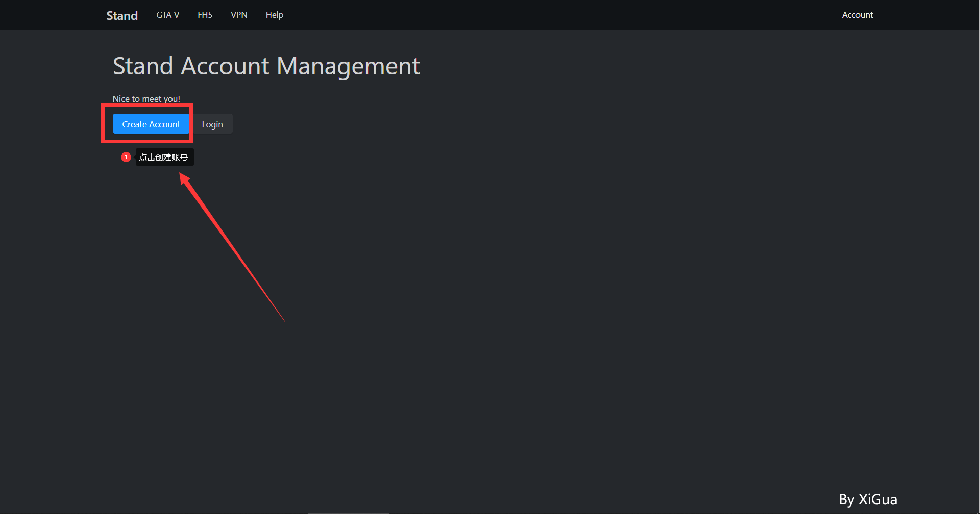This screenshot has width=980, height=514.
Task: Click the red arrow's arrowhead
Action: tap(184, 179)
